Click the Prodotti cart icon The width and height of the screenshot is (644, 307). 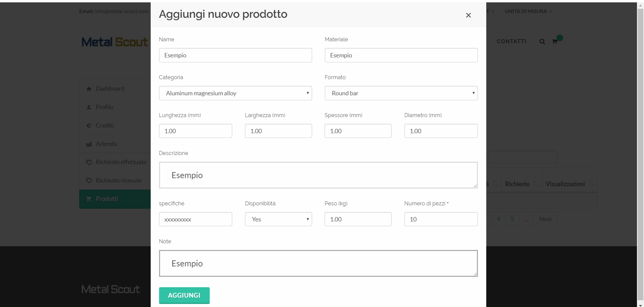click(x=89, y=199)
